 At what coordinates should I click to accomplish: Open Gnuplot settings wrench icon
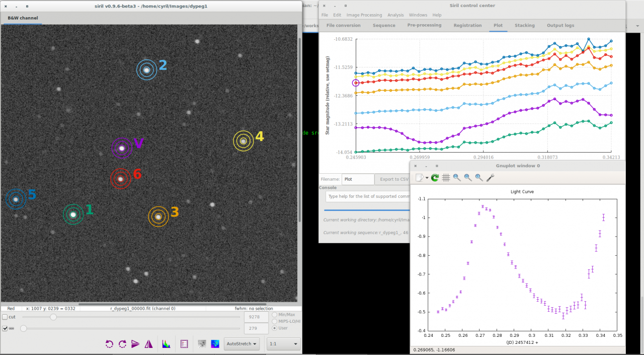point(490,178)
